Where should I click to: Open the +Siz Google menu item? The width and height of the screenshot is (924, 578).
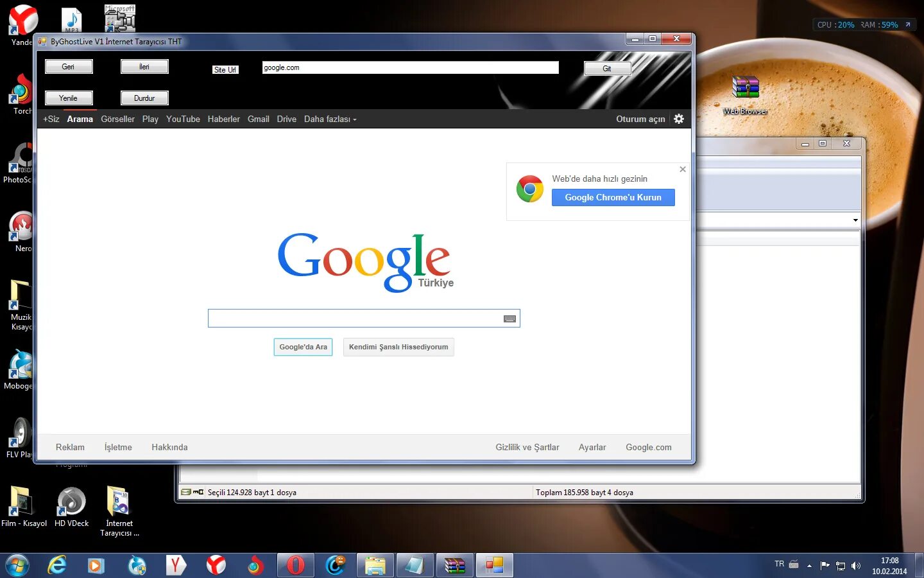pos(51,119)
